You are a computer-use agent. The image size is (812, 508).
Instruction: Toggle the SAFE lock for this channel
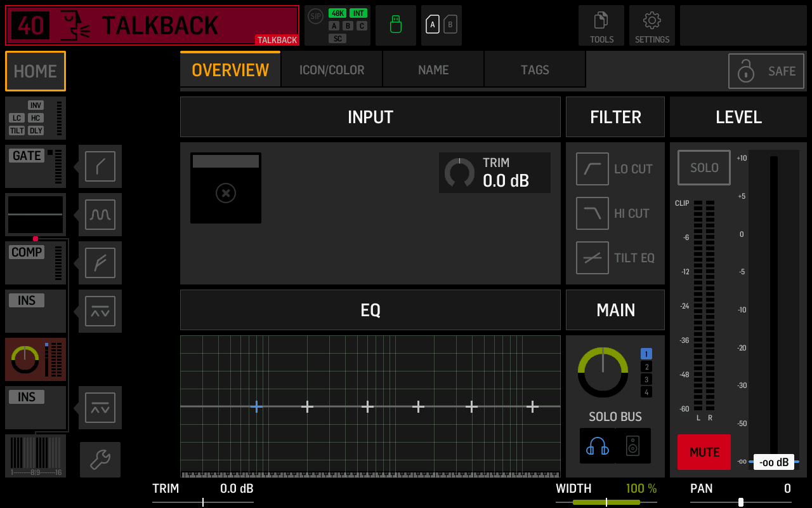[x=766, y=70]
